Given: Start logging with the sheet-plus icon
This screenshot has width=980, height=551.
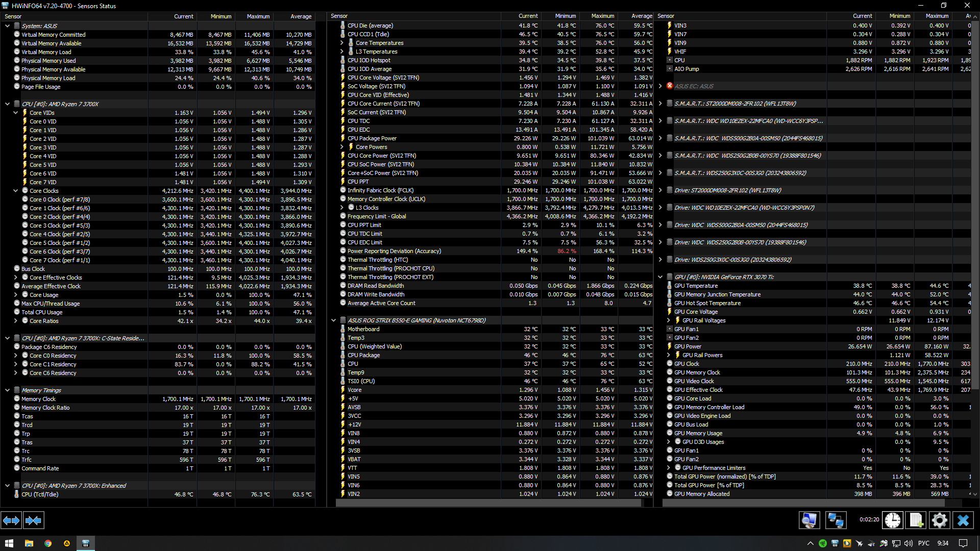Looking at the screenshot, I should [916, 520].
